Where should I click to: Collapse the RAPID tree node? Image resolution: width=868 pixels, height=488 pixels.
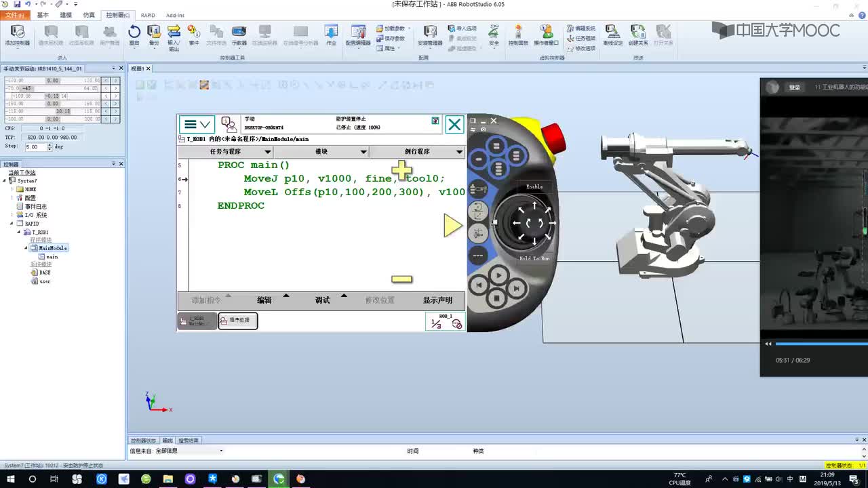pyautogui.click(x=12, y=224)
